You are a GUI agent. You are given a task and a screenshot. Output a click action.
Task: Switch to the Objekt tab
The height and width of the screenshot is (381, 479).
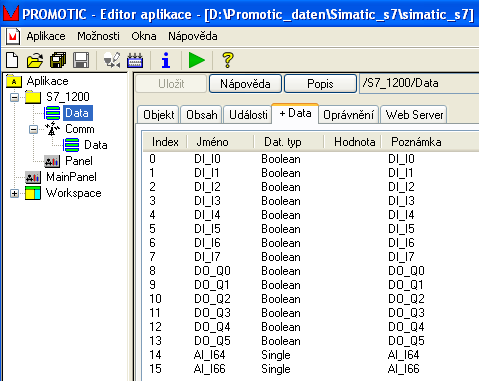159,115
